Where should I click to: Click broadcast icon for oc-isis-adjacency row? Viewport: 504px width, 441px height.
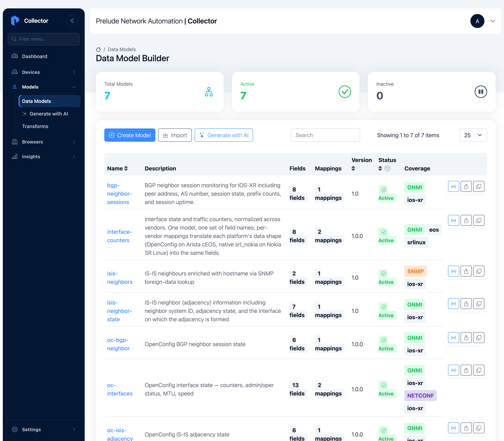[x=454, y=428]
